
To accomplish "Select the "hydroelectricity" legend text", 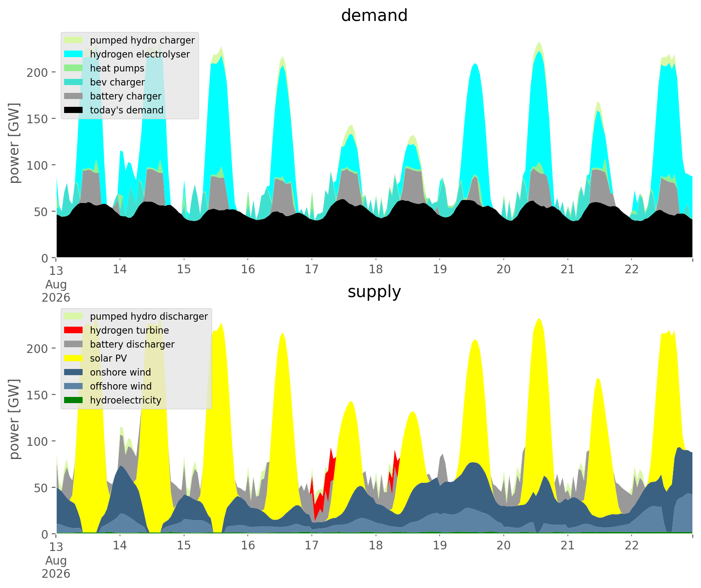I will click(x=126, y=400).
